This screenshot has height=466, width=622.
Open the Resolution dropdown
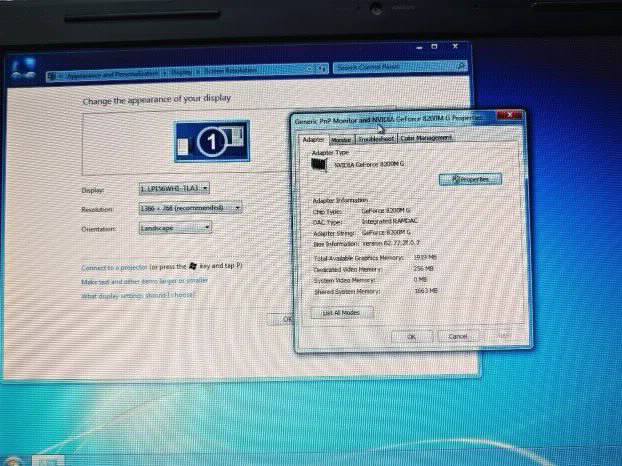[190, 208]
